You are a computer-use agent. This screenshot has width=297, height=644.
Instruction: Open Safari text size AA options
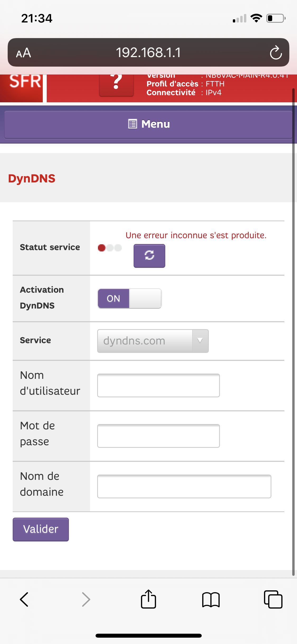click(x=23, y=53)
